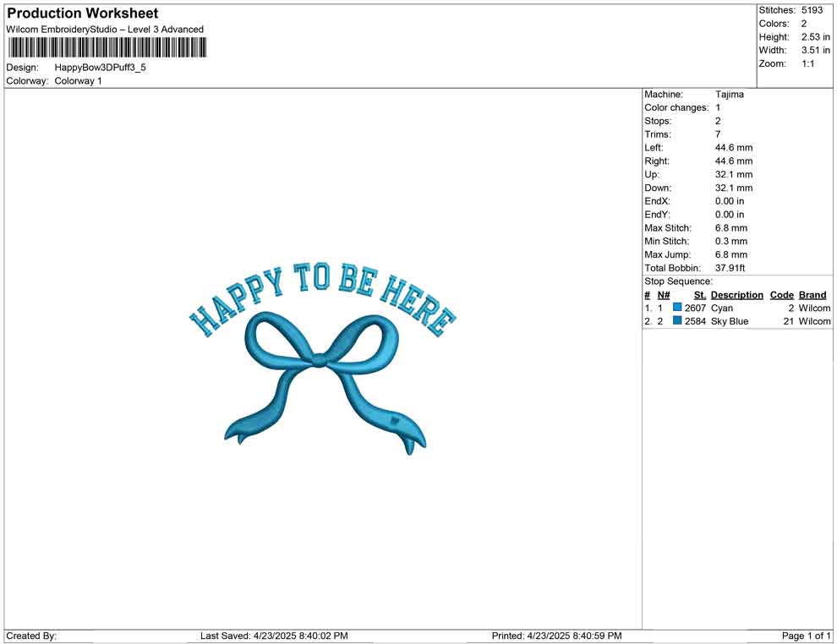Select the Height value '2.53 in'
This screenshot has height=644, width=837.
point(815,37)
